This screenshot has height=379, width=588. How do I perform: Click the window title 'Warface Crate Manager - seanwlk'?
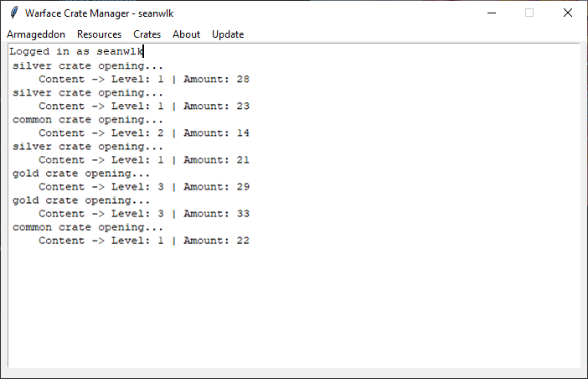(100, 13)
